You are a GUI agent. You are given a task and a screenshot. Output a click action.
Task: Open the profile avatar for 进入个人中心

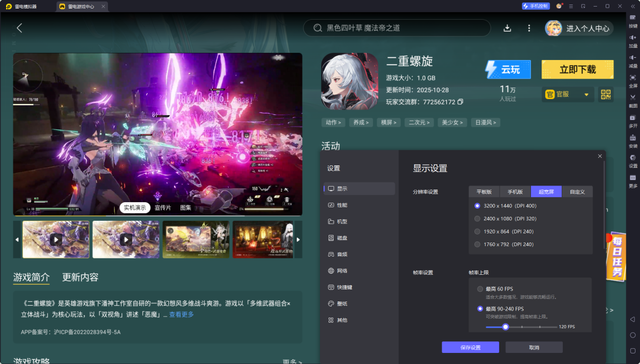click(553, 28)
